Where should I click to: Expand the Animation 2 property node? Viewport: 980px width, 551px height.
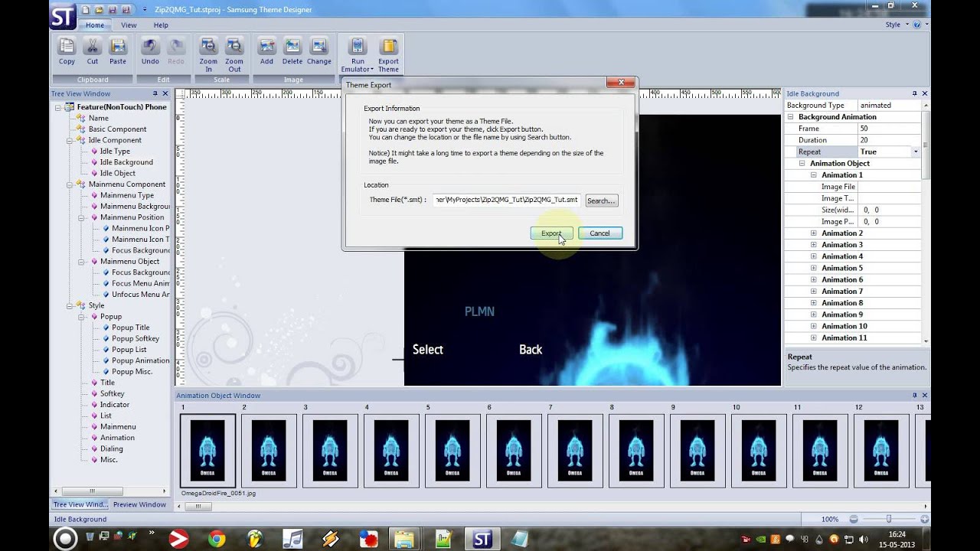[x=814, y=233]
